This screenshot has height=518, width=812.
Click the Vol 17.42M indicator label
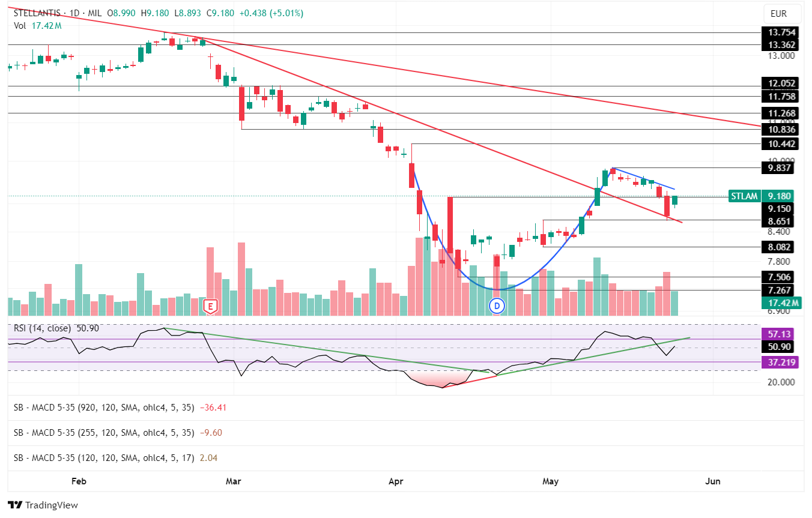click(x=38, y=26)
